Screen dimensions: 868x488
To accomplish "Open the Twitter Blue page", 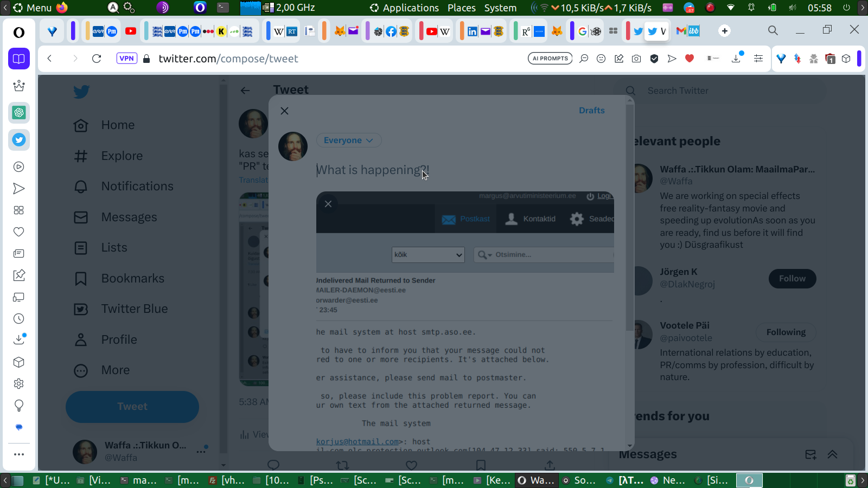I will [120, 309].
